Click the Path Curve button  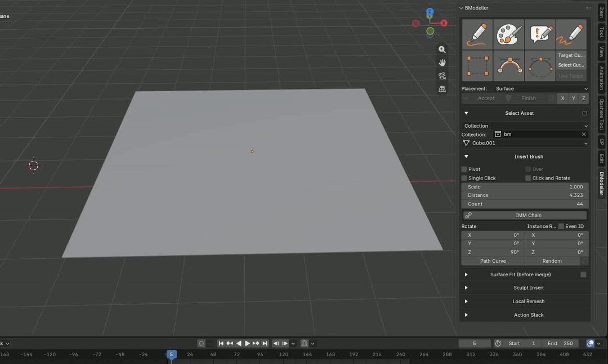[493, 261]
